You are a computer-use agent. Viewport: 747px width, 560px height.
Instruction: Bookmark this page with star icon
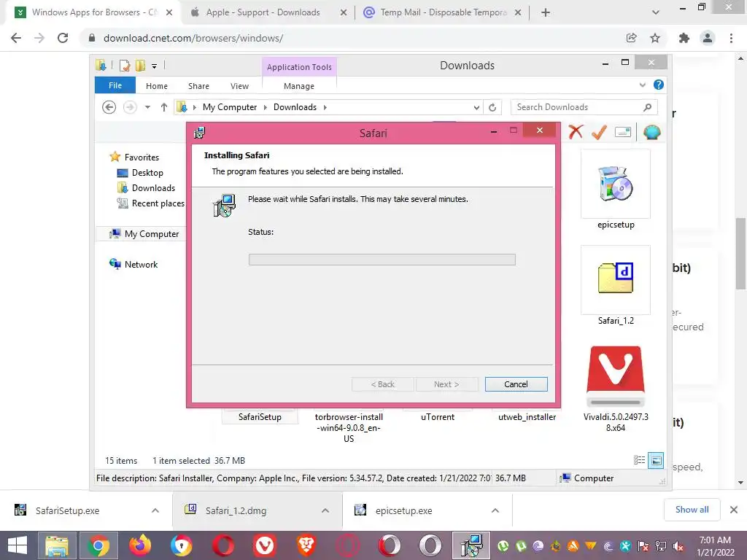pyautogui.click(x=655, y=38)
